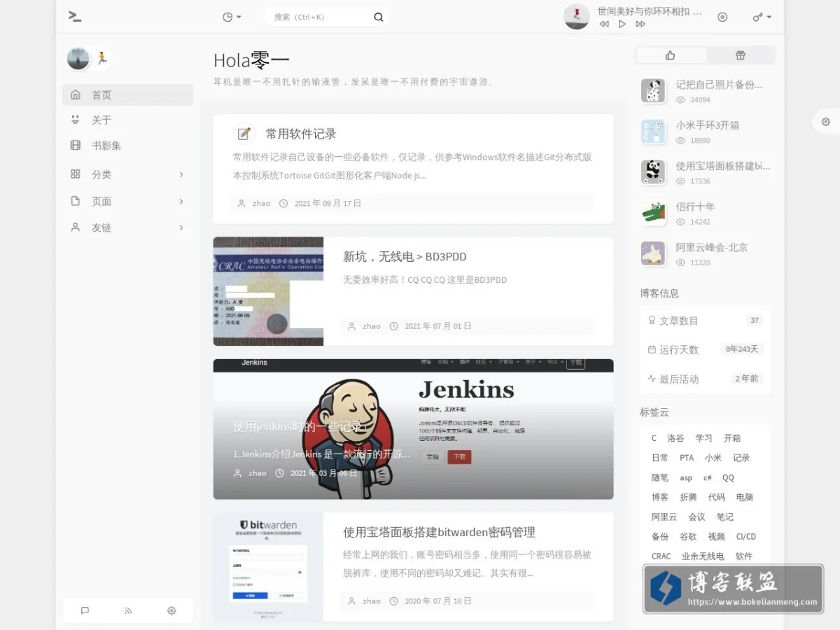Select tag 洛谷 in tag cloud
The height and width of the screenshot is (630, 840).
(x=675, y=438)
